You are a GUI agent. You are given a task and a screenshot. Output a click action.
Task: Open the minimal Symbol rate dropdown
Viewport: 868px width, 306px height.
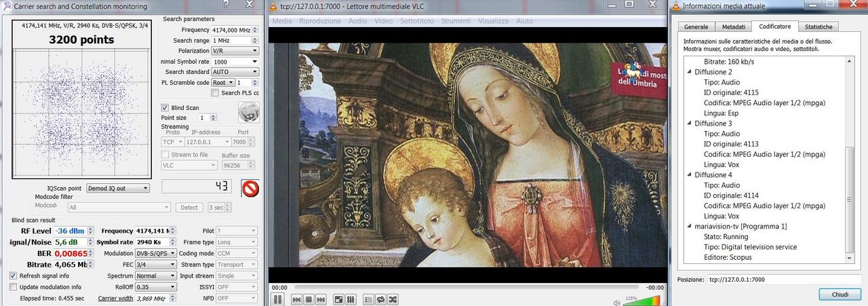pos(235,61)
